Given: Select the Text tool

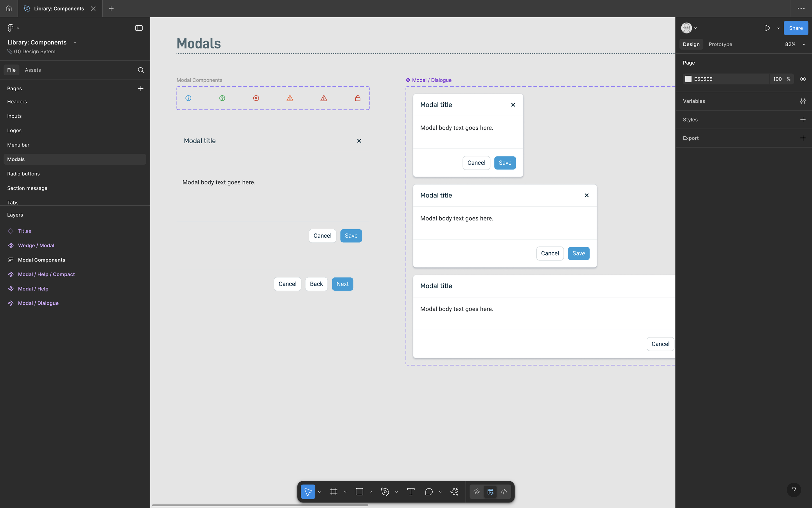Looking at the screenshot, I should 411,492.
